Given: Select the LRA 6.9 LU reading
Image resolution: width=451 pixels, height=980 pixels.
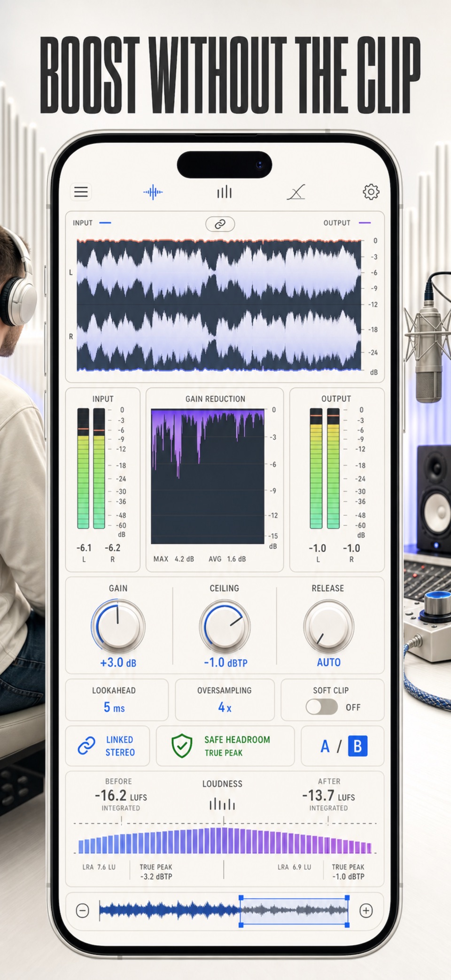Looking at the screenshot, I should coord(294,867).
